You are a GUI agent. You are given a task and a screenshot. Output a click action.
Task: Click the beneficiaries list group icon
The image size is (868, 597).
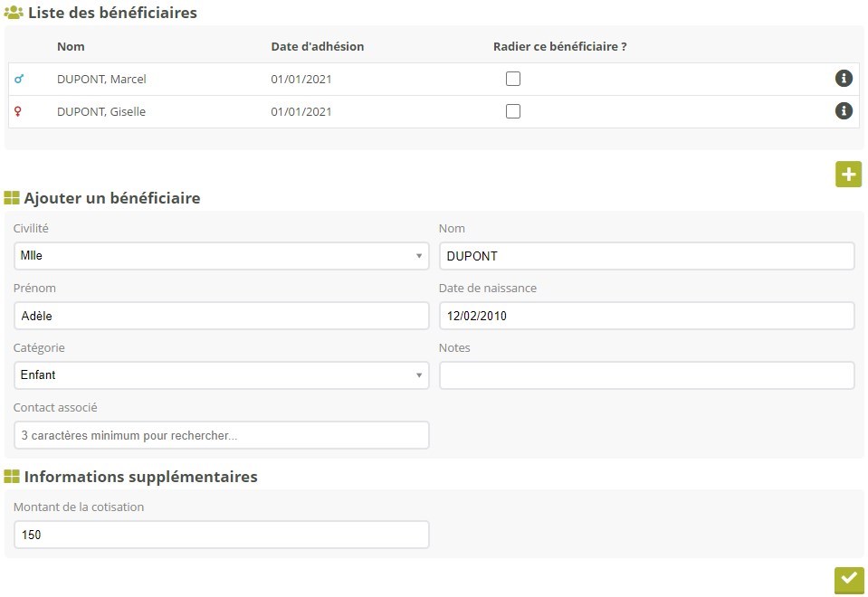(14, 14)
